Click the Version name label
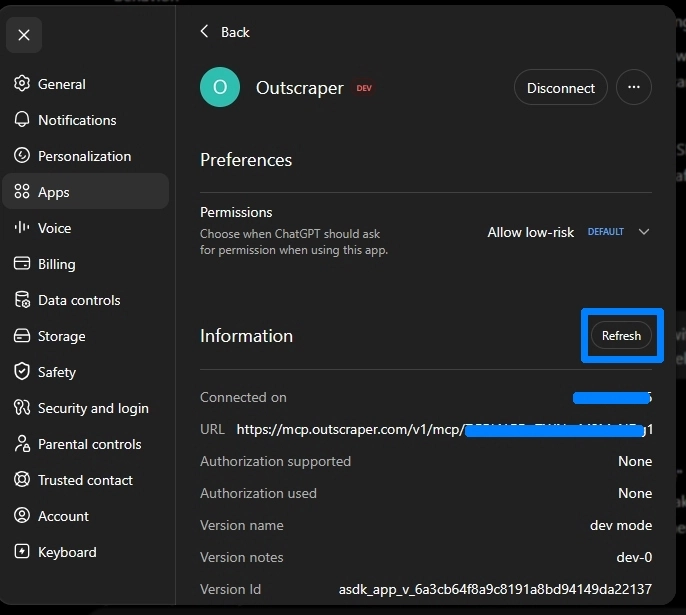The width and height of the screenshot is (686, 615). pos(242,525)
